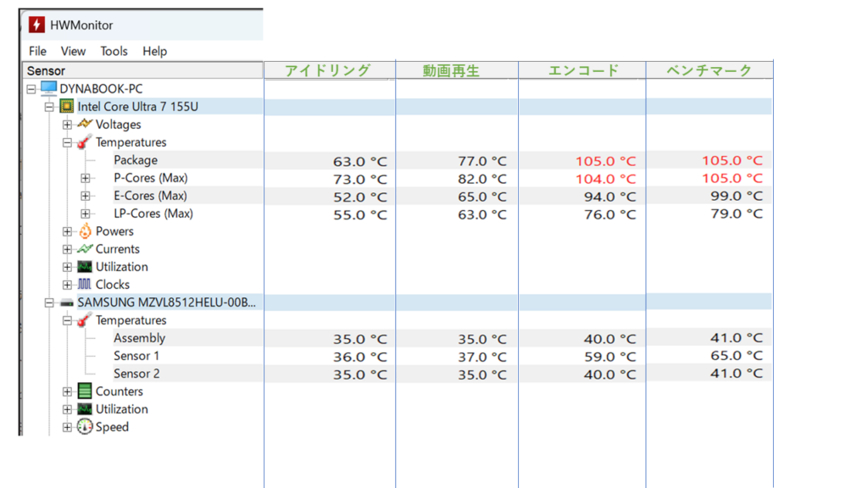Click the Speed gauge icon
The image size is (868, 488).
pyautogui.click(x=84, y=427)
